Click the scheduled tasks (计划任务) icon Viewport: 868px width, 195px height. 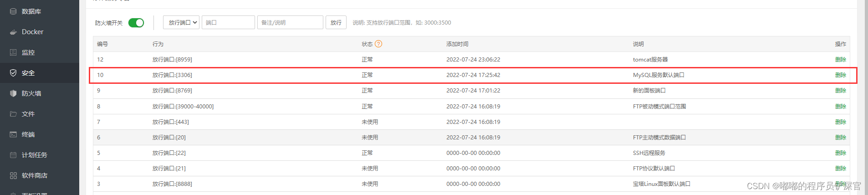pyautogui.click(x=13, y=155)
